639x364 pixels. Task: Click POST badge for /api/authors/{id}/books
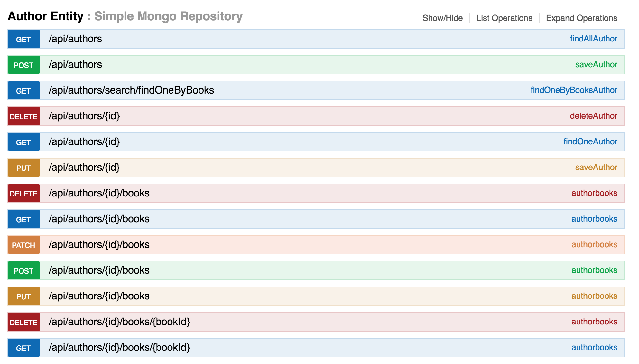(24, 270)
